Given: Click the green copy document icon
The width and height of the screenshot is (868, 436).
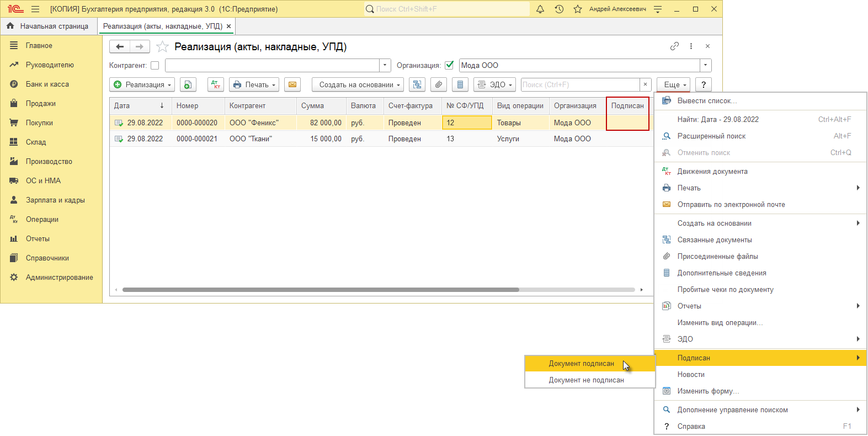Looking at the screenshot, I should click(188, 84).
